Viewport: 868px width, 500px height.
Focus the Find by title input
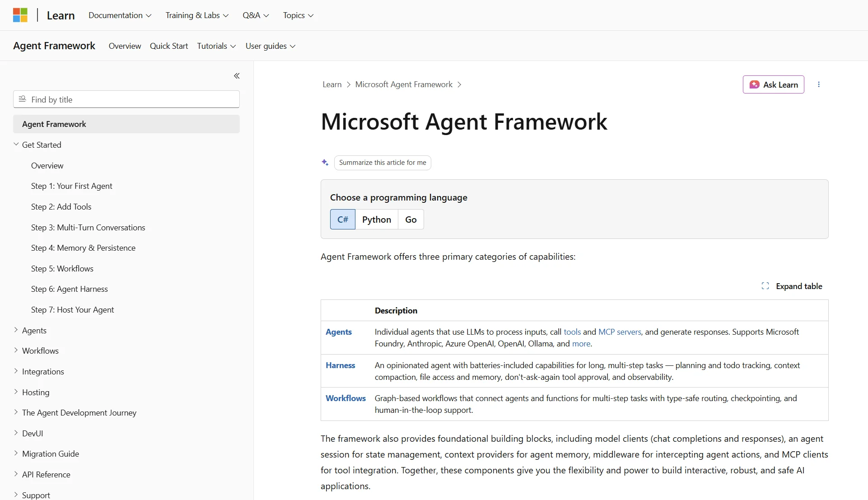coord(126,99)
